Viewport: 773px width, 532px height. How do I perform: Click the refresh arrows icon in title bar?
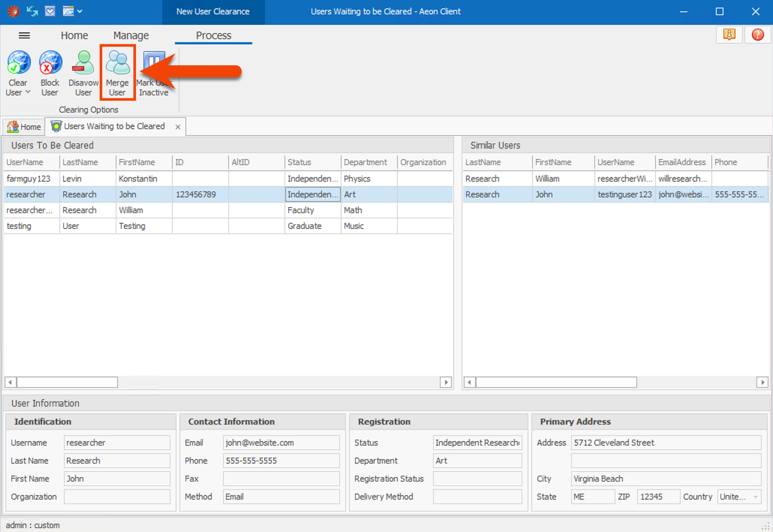point(33,11)
